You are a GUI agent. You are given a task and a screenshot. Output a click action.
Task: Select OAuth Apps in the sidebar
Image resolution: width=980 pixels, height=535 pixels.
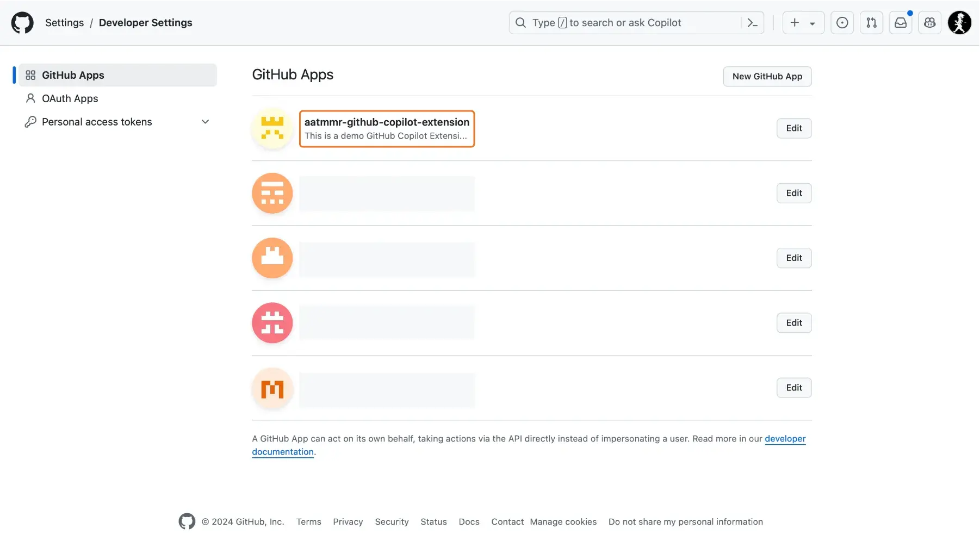click(117, 98)
